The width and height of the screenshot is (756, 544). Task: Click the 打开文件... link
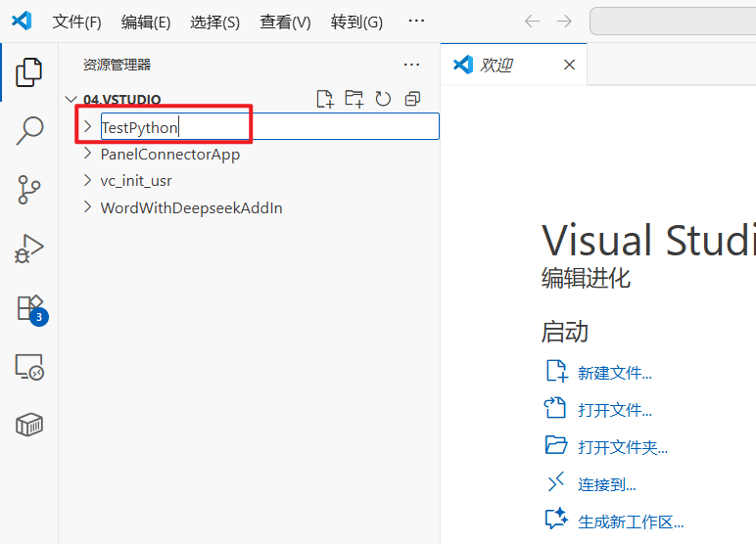click(x=615, y=410)
